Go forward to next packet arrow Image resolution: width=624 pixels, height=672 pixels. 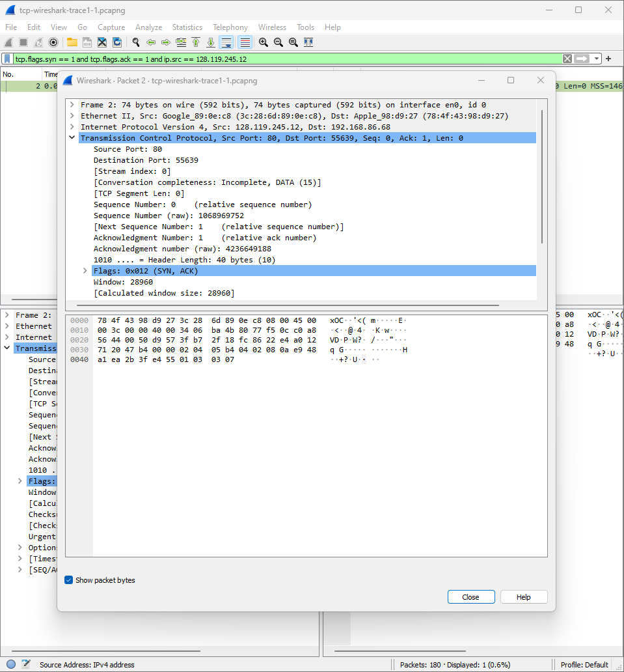(x=166, y=42)
